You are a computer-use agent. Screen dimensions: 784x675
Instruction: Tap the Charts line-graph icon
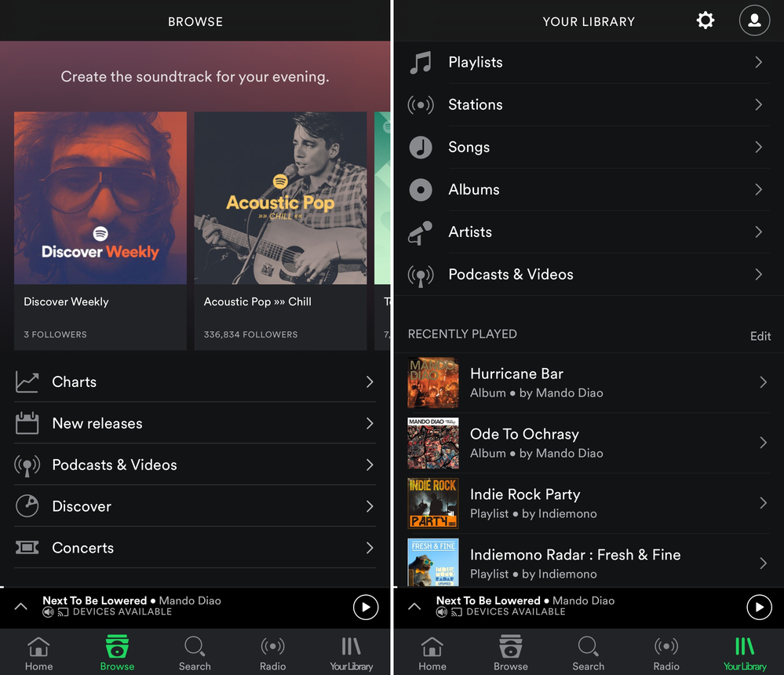click(x=27, y=382)
